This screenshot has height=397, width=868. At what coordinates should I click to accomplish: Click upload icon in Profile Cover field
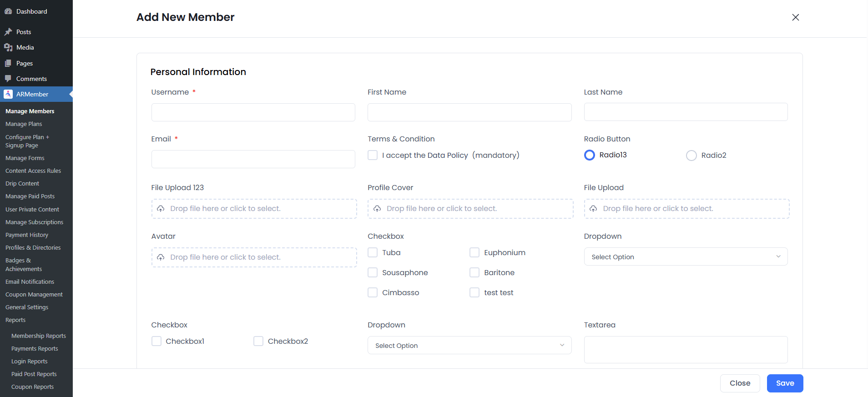[x=377, y=209]
